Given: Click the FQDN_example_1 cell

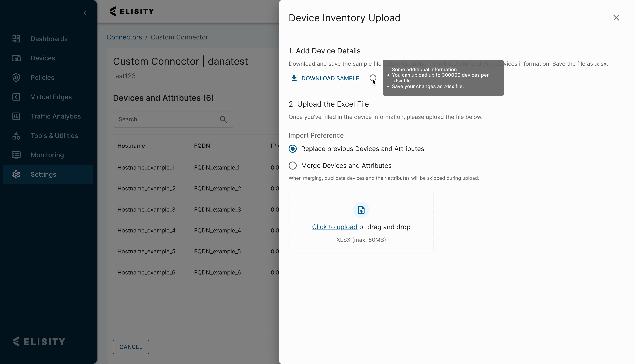Looking at the screenshot, I should click(x=217, y=168).
